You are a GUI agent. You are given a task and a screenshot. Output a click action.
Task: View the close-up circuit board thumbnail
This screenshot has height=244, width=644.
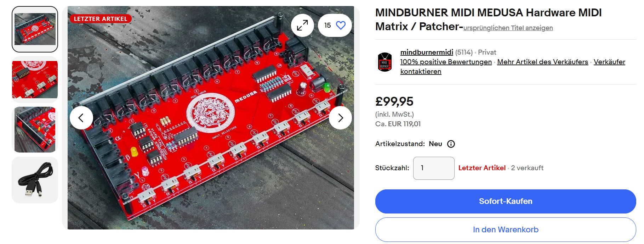pos(35,79)
